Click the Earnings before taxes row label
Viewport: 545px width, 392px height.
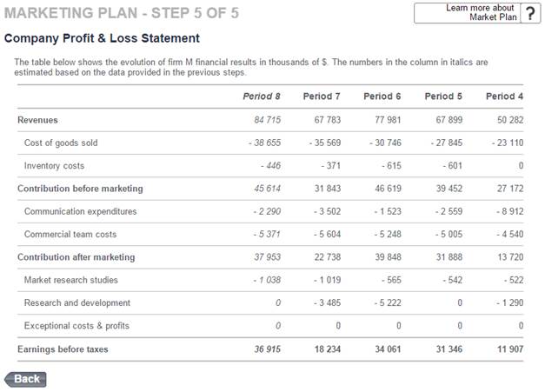(x=63, y=349)
